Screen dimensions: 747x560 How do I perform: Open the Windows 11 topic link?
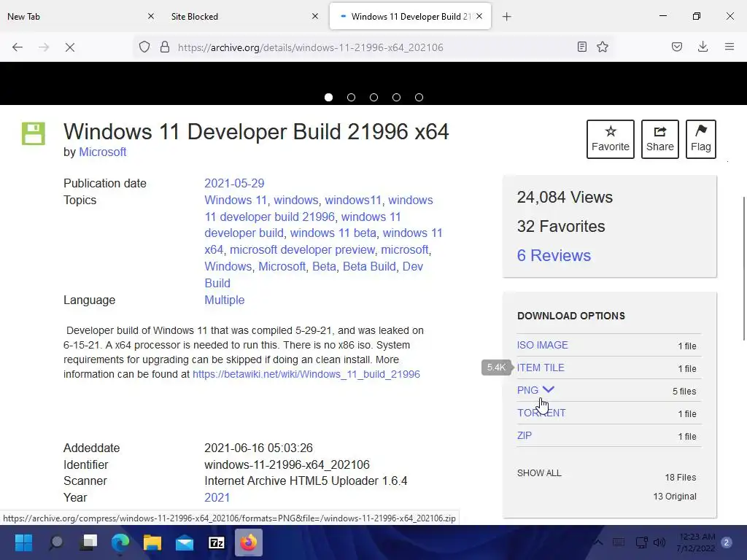point(236,200)
